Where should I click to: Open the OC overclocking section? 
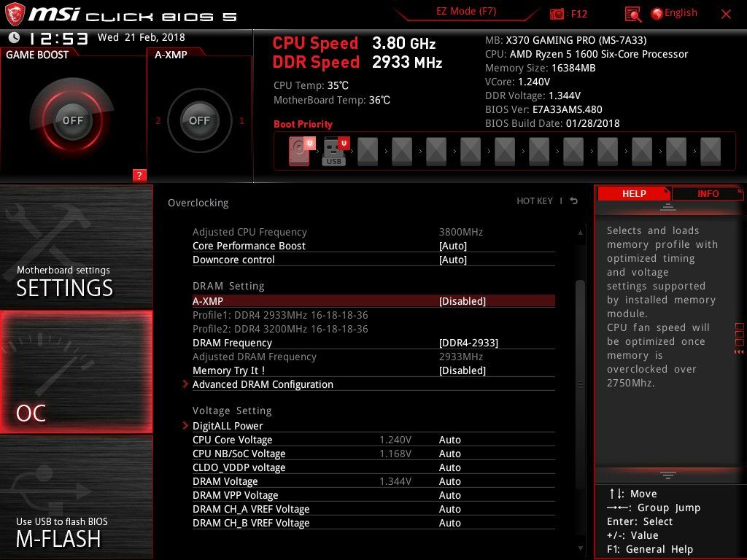(76, 372)
